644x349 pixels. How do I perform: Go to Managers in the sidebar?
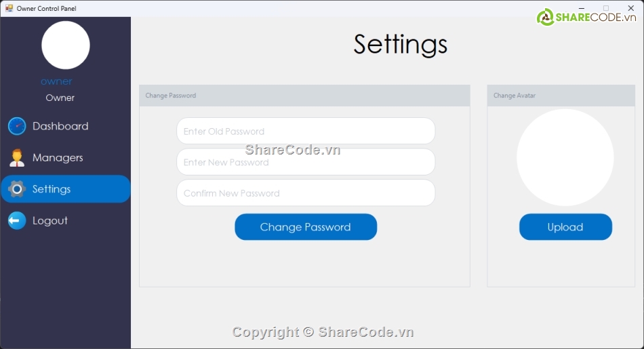pos(58,158)
